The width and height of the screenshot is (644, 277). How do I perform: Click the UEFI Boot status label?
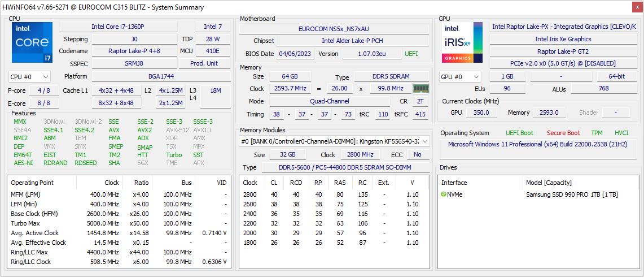pos(519,133)
